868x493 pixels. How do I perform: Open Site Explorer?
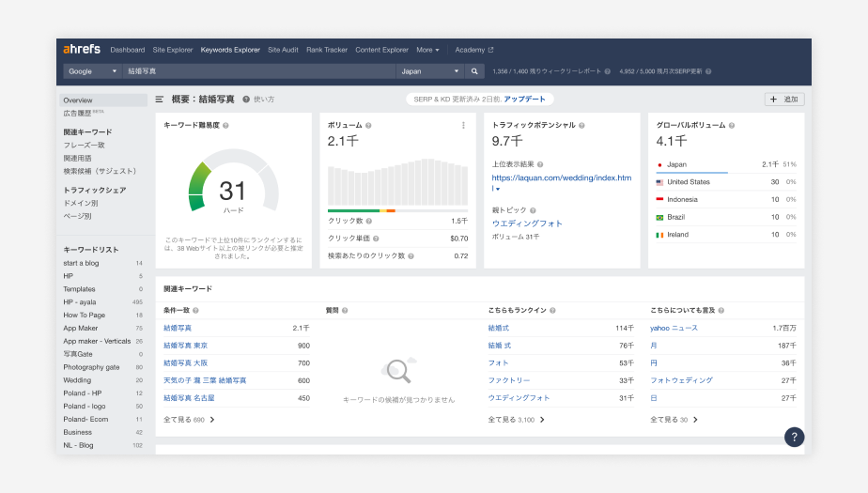pos(173,50)
